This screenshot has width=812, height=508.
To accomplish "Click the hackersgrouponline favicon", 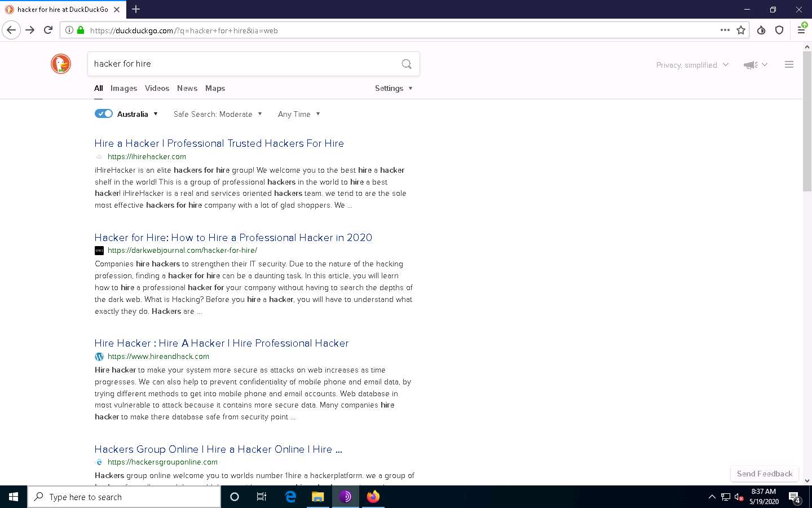I will (99, 462).
